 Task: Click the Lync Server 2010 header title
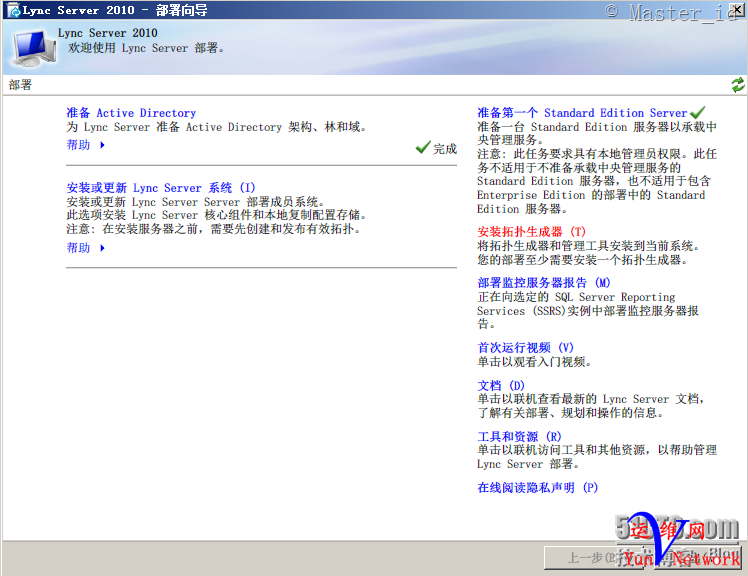(x=107, y=33)
